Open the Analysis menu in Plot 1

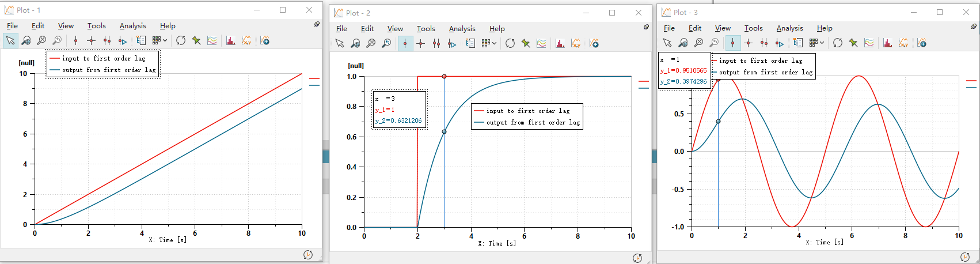point(132,26)
